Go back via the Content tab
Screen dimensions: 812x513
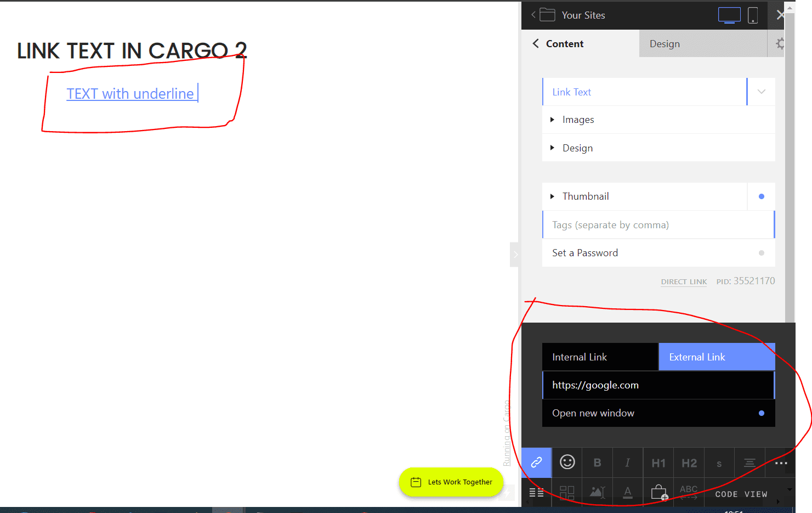click(557, 43)
